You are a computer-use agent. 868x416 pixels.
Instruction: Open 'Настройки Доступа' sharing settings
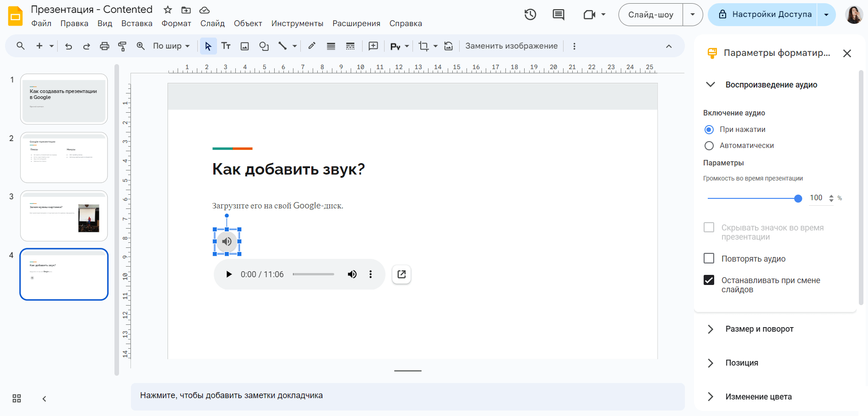(x=763, y=15)
